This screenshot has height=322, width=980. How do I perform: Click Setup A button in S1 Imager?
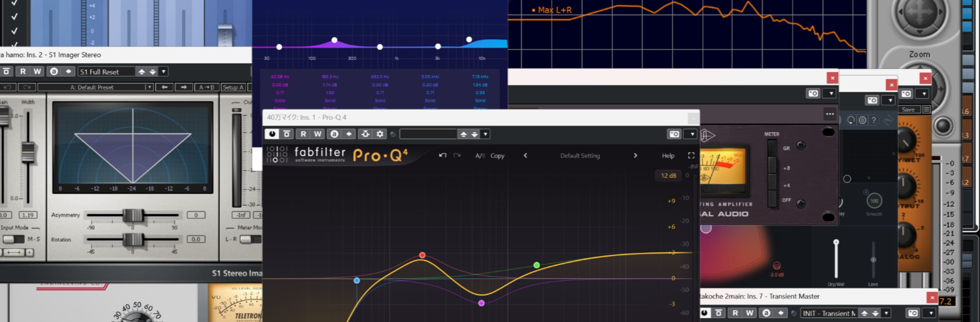click(x=233, y=87)
